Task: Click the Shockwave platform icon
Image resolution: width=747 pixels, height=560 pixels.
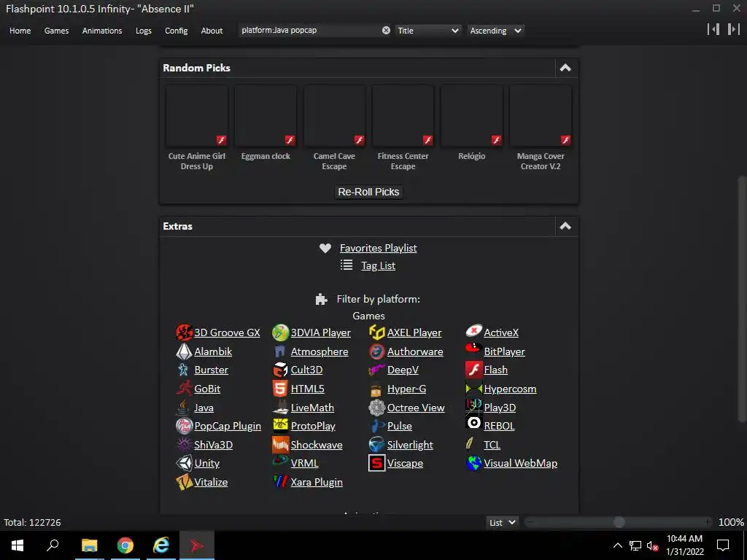Action: point(280,445)
